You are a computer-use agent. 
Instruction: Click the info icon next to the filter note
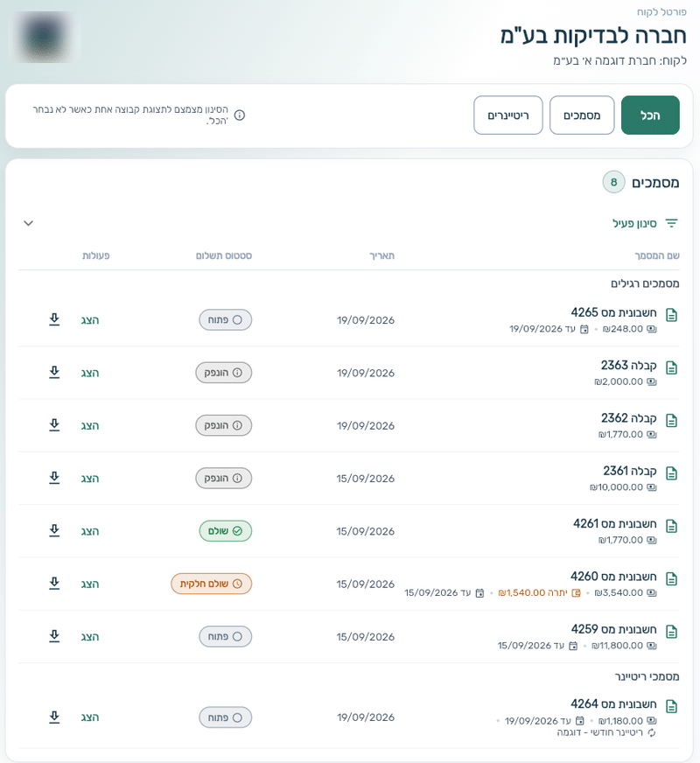click(x=240, y=115)
